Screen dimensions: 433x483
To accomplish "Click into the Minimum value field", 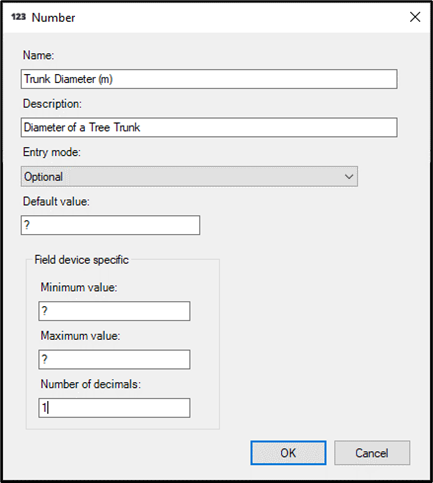I will pos(114,311).
